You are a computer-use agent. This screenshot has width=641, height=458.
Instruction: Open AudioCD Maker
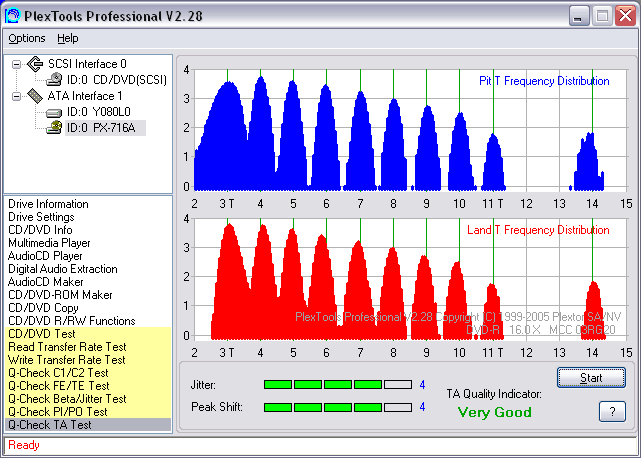(45, 282)
